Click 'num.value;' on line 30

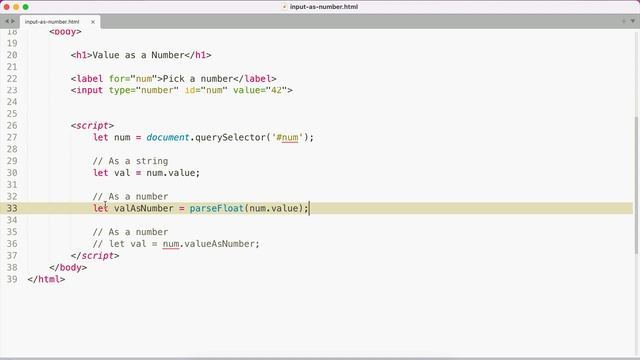click(173, 173)
